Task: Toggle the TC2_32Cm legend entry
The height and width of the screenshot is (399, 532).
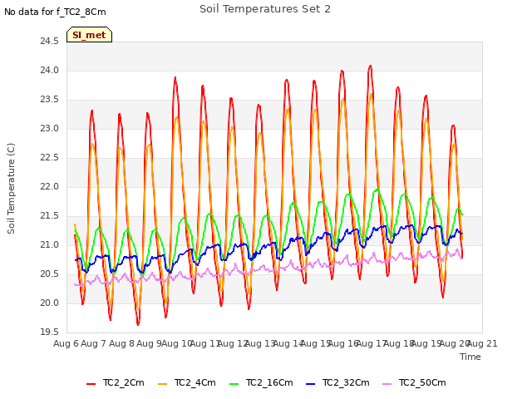Action: [337, 382]
